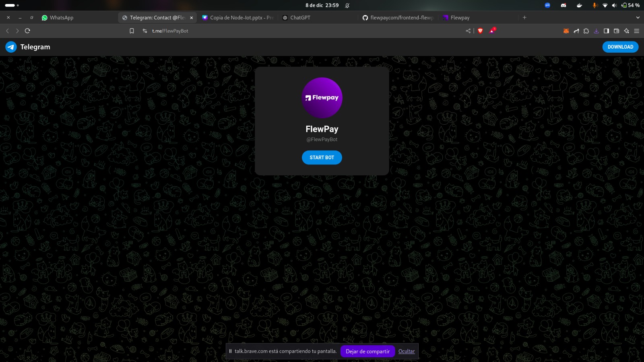Click the battery 54 % indicator

(x=630, y=5)
